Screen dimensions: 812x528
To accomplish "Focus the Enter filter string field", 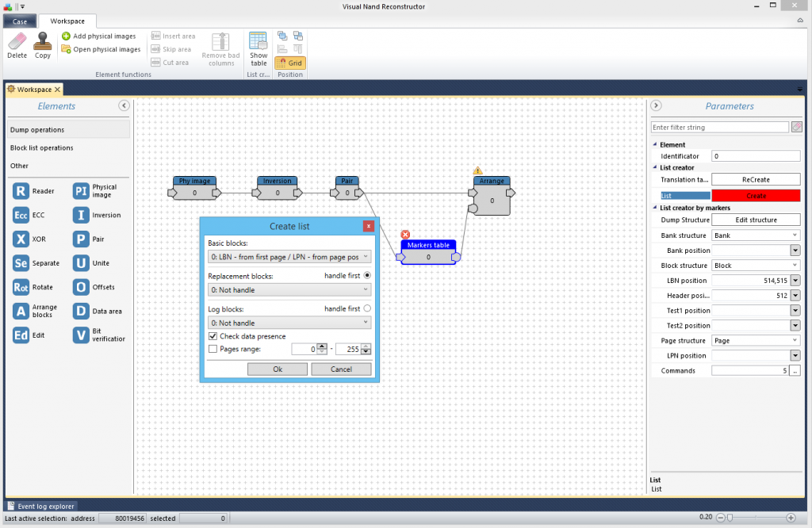I will [720, 128].
